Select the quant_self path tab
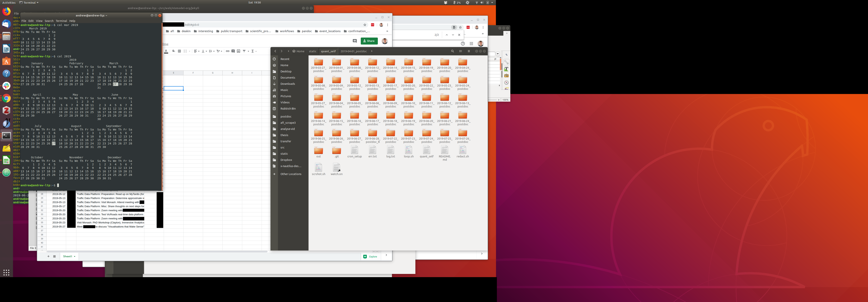This screenshot has width=868, height=302. point(328,51)
